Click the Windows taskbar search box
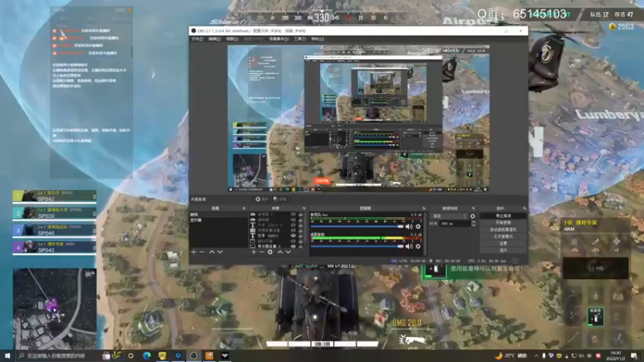The width and height of the screenshot is (644, 362). pos(57,356)
